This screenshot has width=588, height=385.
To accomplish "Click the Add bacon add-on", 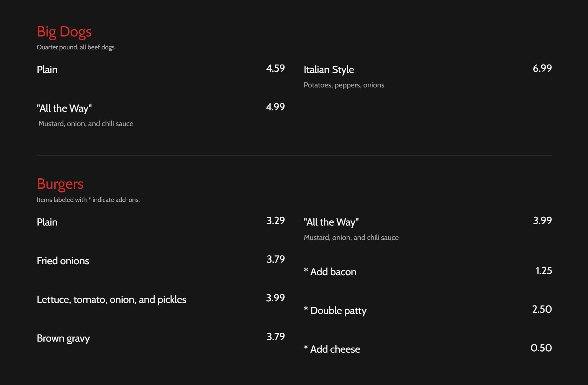I will pos(330,272).
